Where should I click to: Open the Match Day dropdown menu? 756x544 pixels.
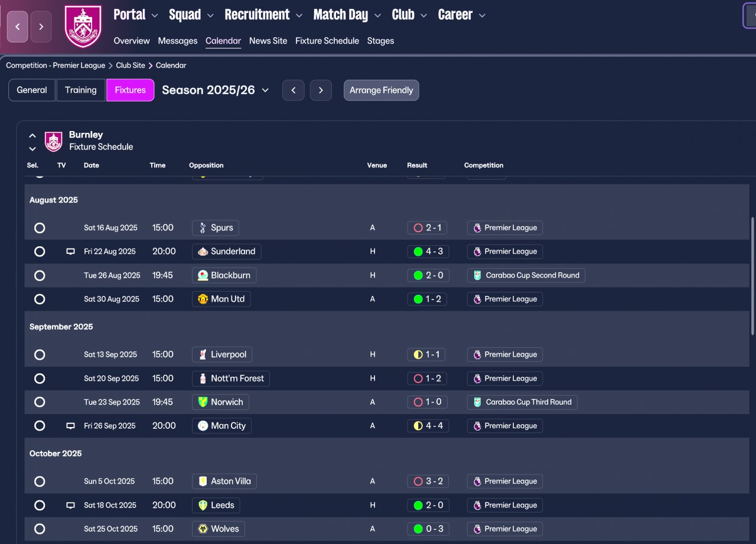point(347,15)
